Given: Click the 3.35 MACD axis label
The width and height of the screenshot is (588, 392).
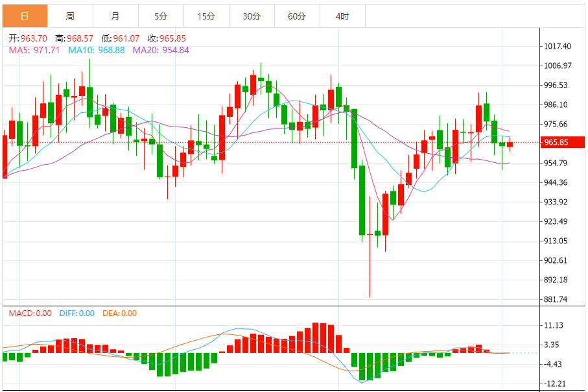Looking at the screenshot, I should point(552,345).
